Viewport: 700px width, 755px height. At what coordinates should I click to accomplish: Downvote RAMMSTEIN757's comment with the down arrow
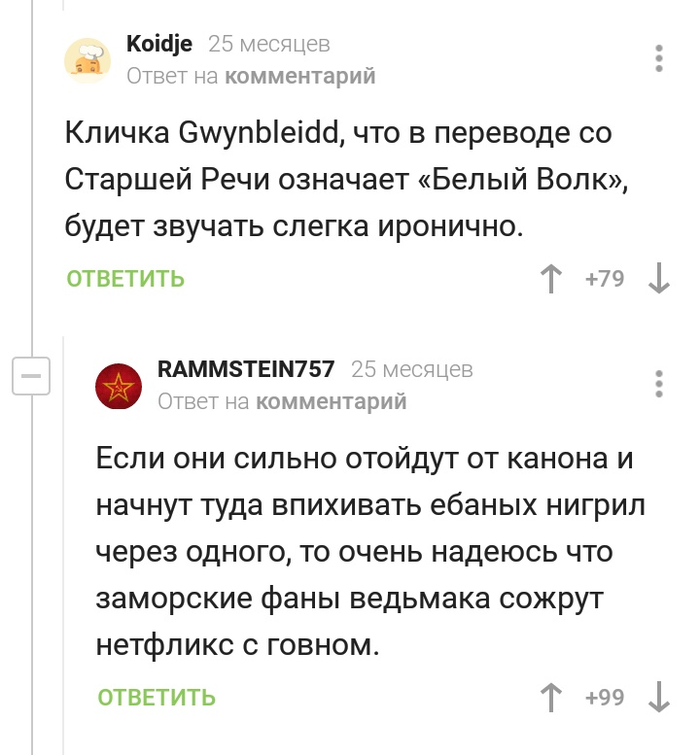(659, 697)
